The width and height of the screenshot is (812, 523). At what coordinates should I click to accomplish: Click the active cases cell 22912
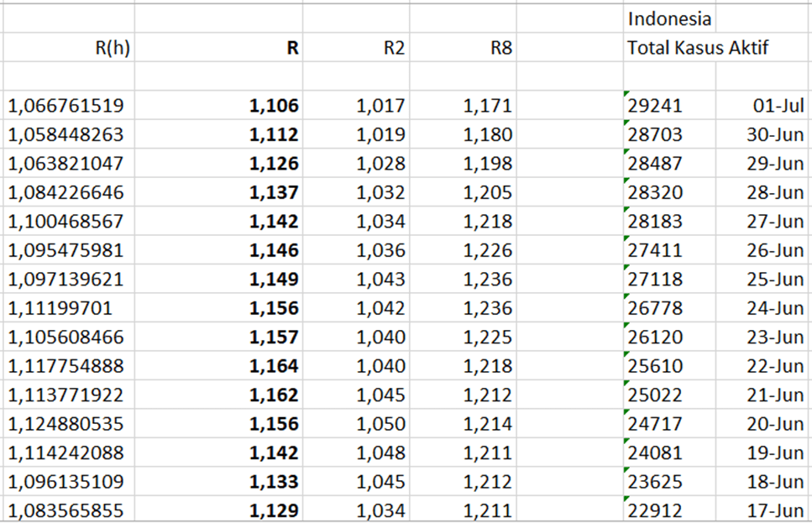click(669, 510)
